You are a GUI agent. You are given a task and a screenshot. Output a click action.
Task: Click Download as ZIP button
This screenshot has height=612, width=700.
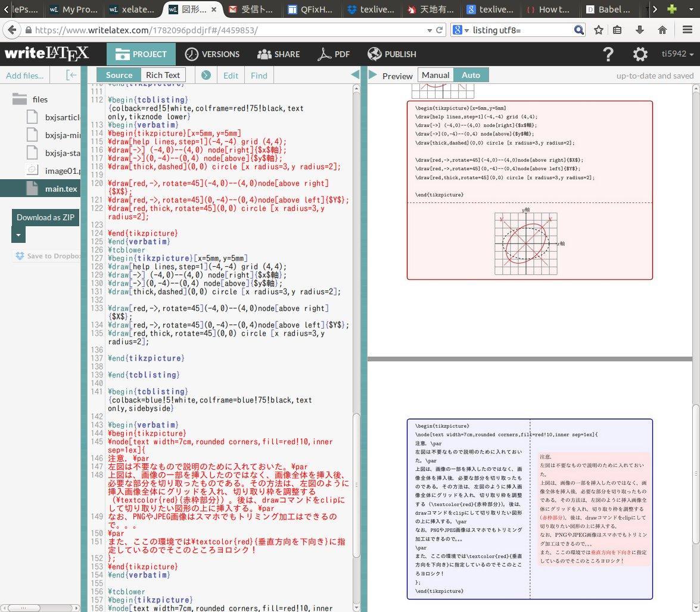[45, 217]
